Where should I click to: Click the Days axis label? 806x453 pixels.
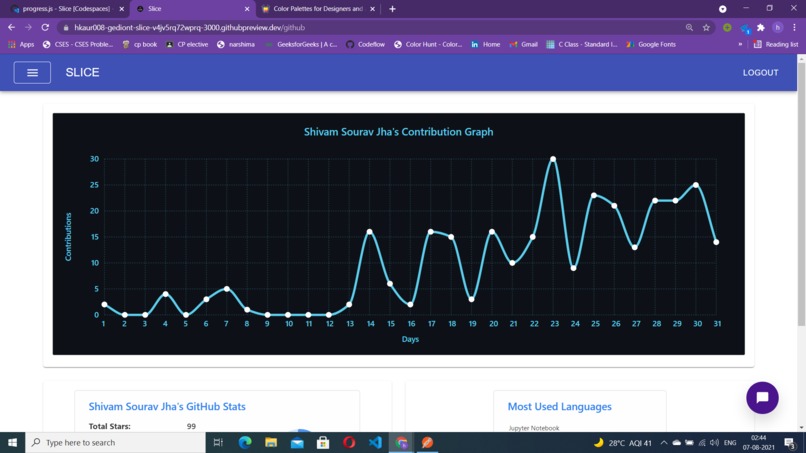coord(410,339)
